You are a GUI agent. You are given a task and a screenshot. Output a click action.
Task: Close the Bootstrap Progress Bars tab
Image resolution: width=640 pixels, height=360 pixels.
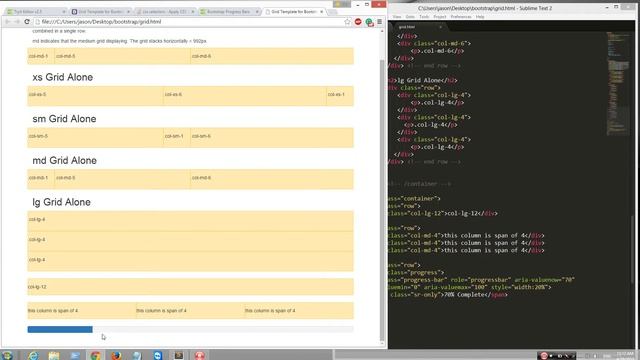257,12
